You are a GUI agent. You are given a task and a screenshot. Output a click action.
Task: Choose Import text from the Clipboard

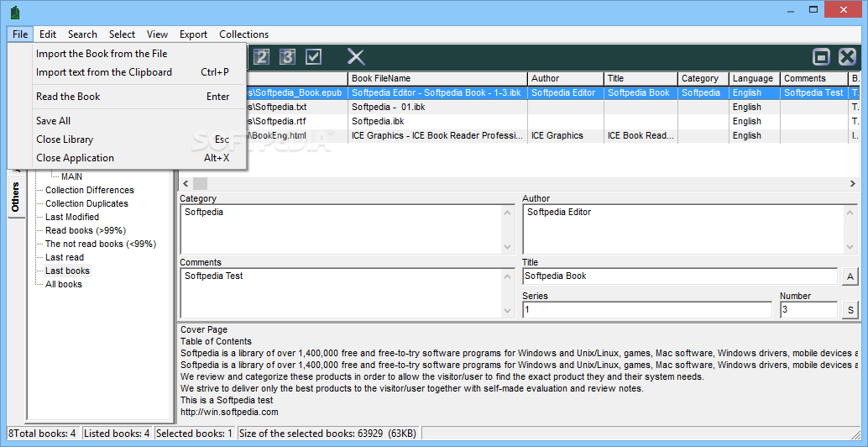click(128, 72)
